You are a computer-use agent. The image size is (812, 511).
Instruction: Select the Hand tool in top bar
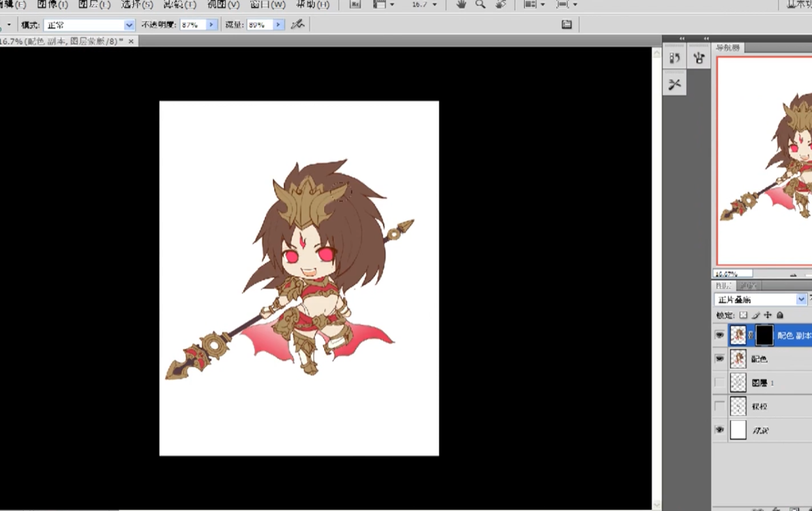pos(461,4)
